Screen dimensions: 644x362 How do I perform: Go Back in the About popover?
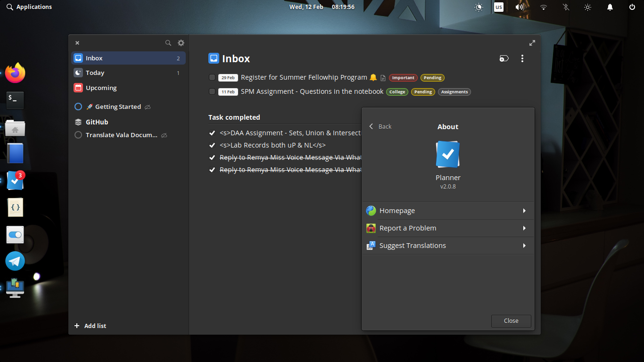[380, 126]
